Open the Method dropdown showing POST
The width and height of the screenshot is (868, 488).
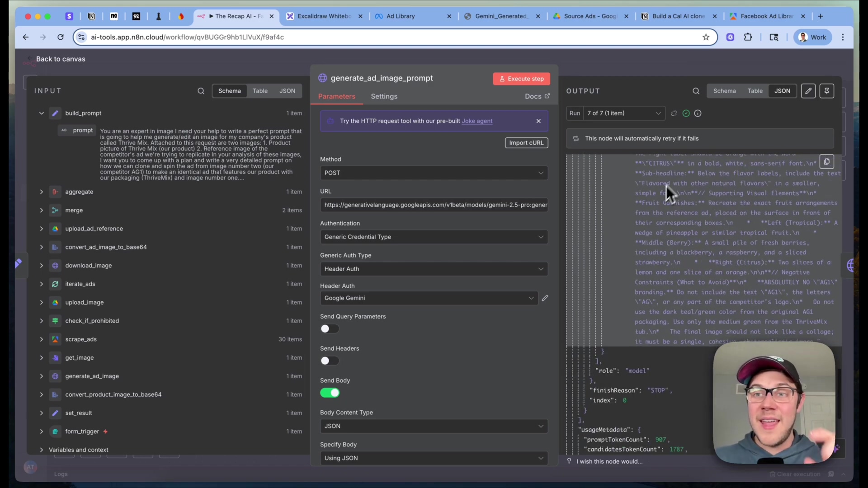pyautogui.click(x=434, y=173)
